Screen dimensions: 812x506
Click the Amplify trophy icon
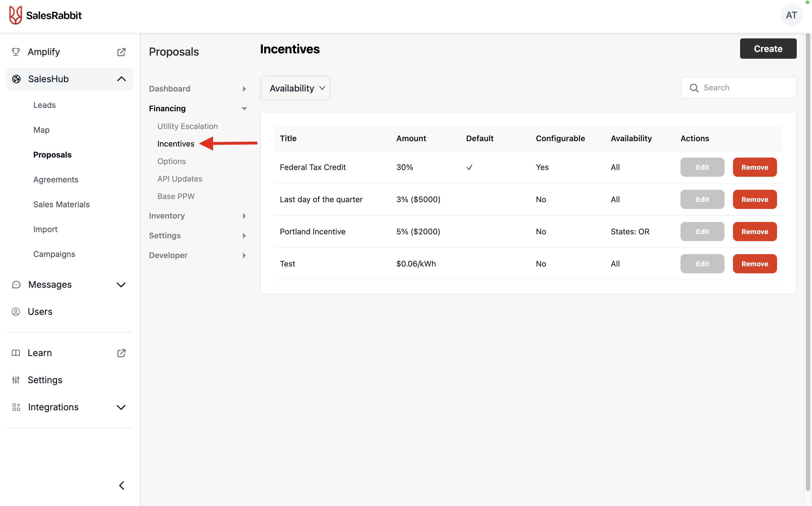pyautogui.click(x=16, y=52)
